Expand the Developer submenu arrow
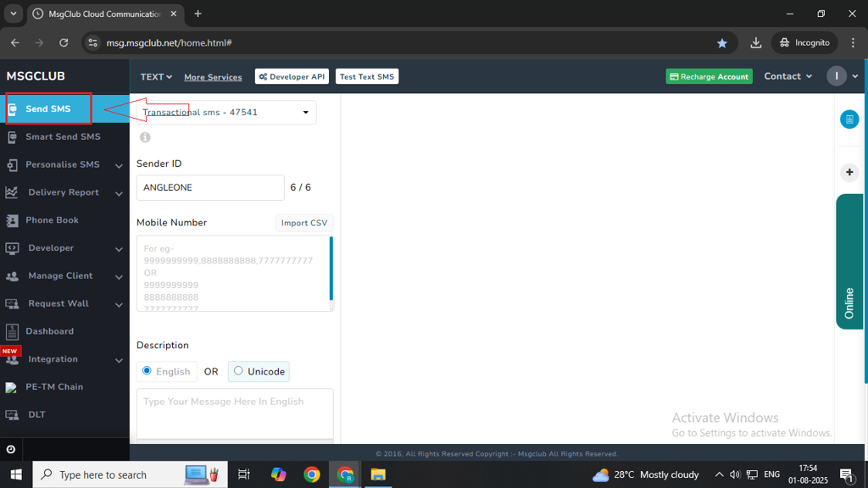868x488 pixels. coord(119,249)
